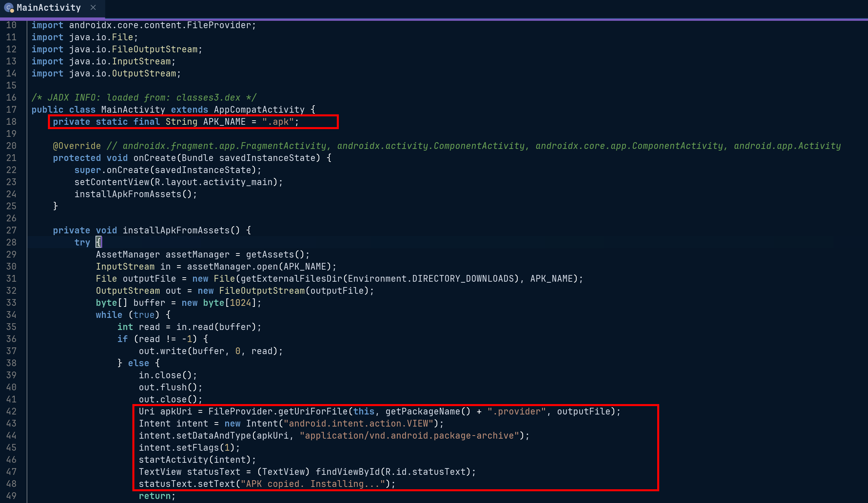This screenshot has width=868, height=503.
Task: Click installApkFromAssets() call on line 24
Action: point(136,194)
